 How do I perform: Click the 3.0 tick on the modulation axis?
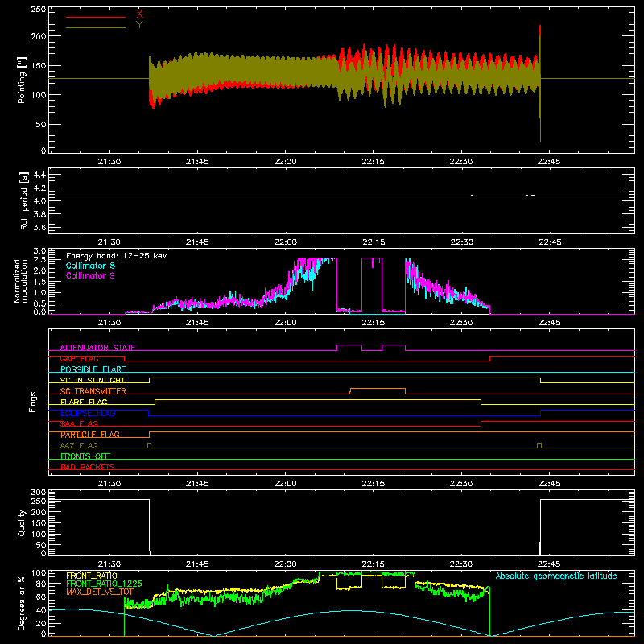point(39,250)
